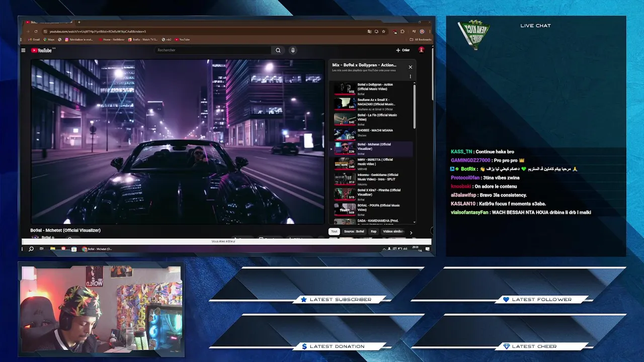Image resolution: width=644 pixels, height=362 pixels.
Task: Start voice search with microphone icon
Action: [293, 50]
